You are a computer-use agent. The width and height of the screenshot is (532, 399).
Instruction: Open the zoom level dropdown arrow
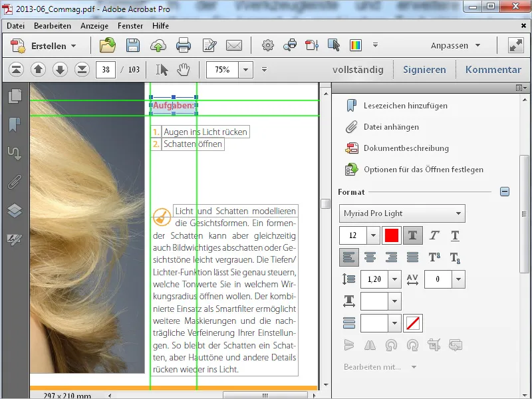click(245, 70)
